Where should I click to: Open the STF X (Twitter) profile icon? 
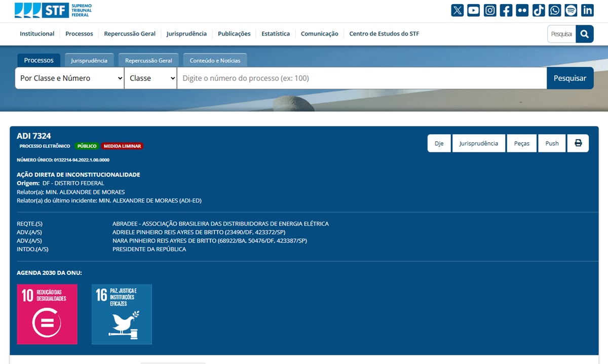458,10
